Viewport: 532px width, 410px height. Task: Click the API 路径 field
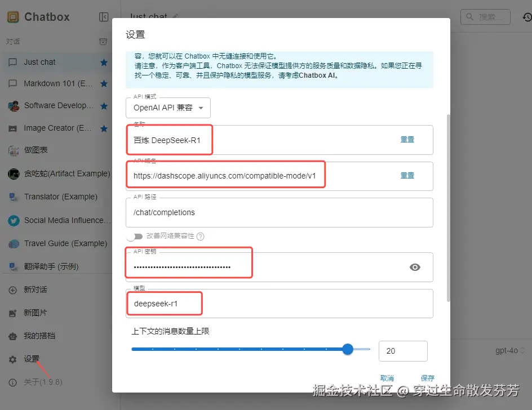(279, 213)
